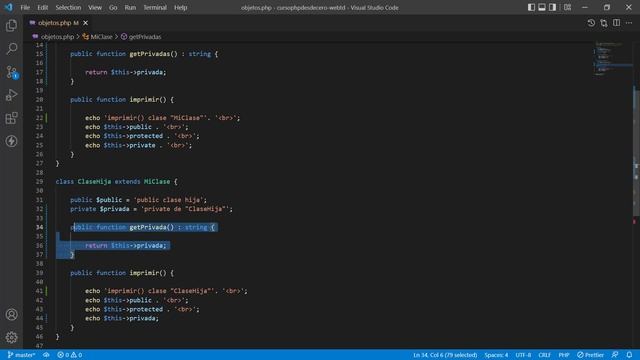Click '$this->protected' on line 24
This screenshot has height=360, width=640.
click(x=133, y=136)
